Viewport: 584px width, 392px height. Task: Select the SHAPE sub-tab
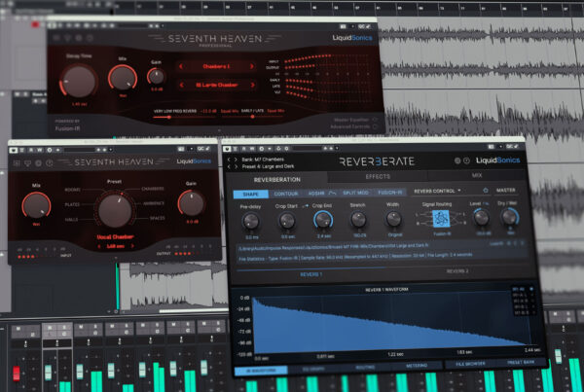click(251, 195)
